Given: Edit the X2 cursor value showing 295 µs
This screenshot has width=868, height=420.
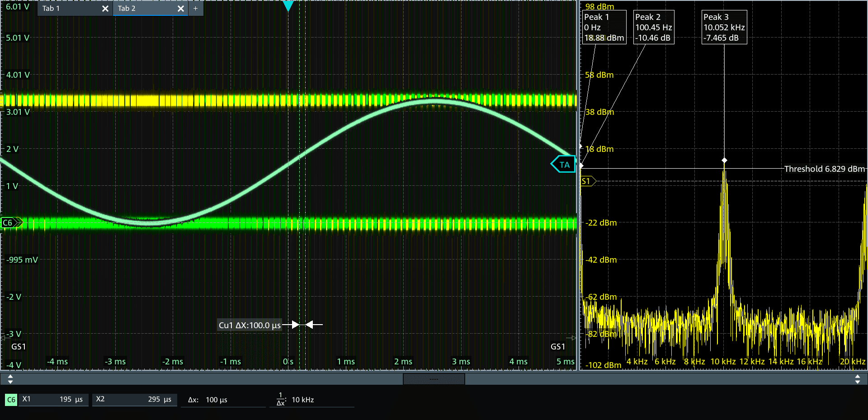Looking at the screenshot, I should (134, 400).
